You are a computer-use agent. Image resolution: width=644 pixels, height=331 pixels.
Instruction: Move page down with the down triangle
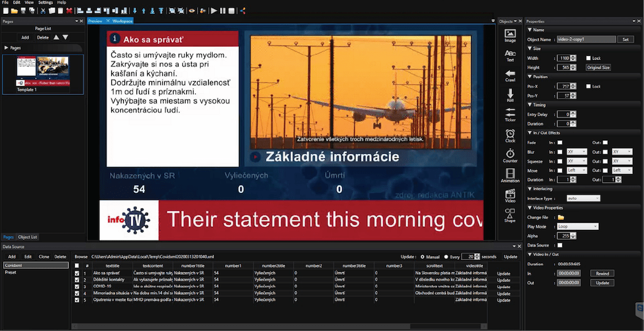(x=65, y=37)
